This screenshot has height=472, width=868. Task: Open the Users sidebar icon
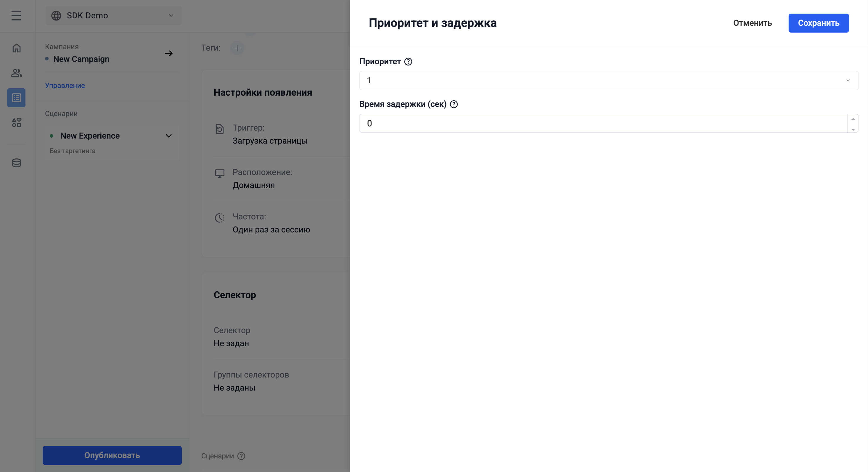click(16, 73)
